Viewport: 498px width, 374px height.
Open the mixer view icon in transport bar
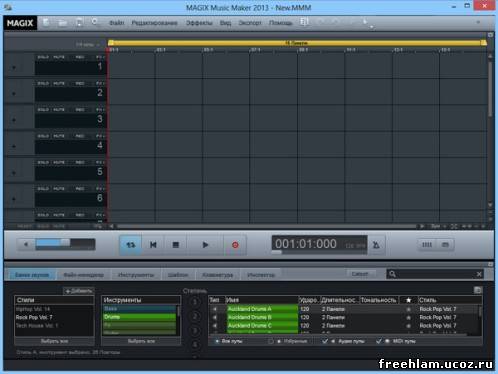(427, 245)
